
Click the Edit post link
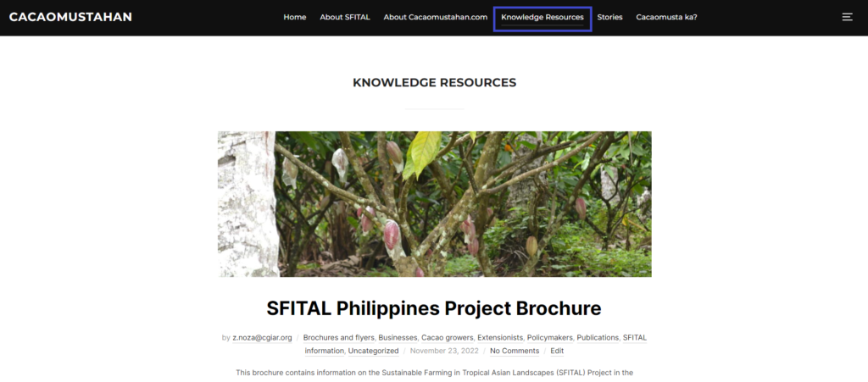[x=557, y=351]
